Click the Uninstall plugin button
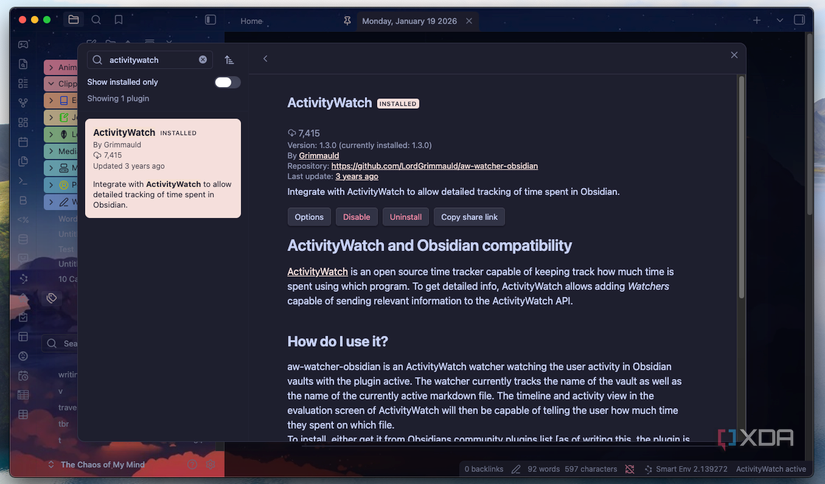Viewport: 825px width, 484px height. click(406, 217)
